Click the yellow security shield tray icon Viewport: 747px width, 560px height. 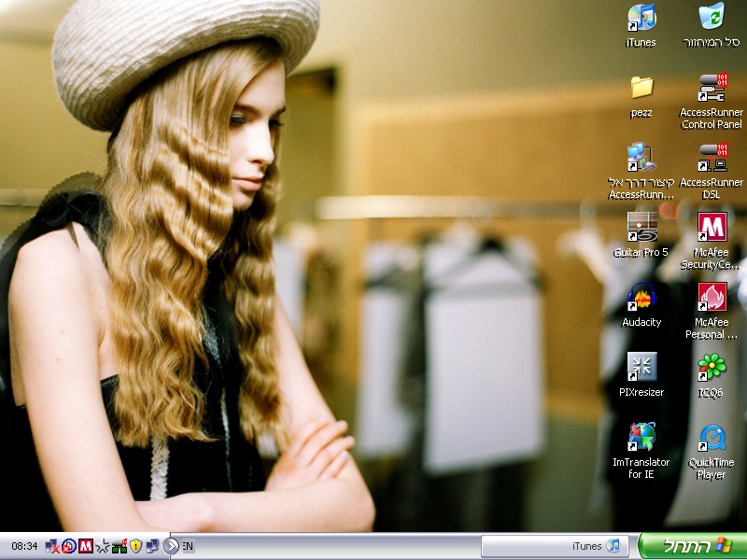(x=135, y=546)
